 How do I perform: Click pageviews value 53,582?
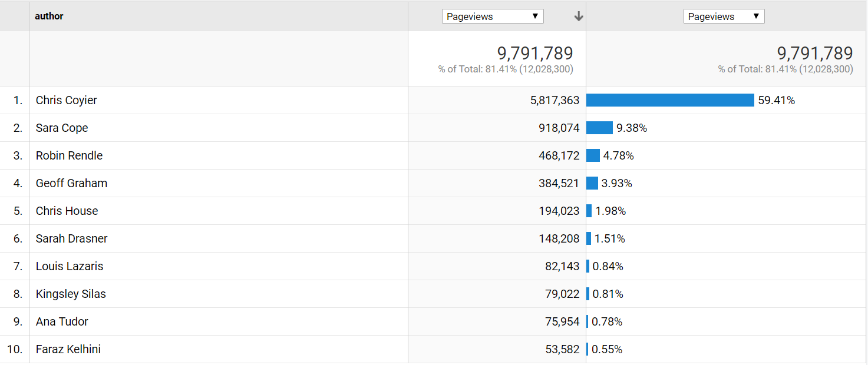point(562,349)
